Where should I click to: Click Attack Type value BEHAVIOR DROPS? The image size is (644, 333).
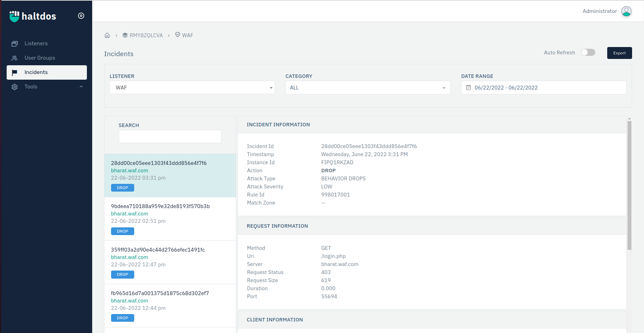tap(343, 179)
